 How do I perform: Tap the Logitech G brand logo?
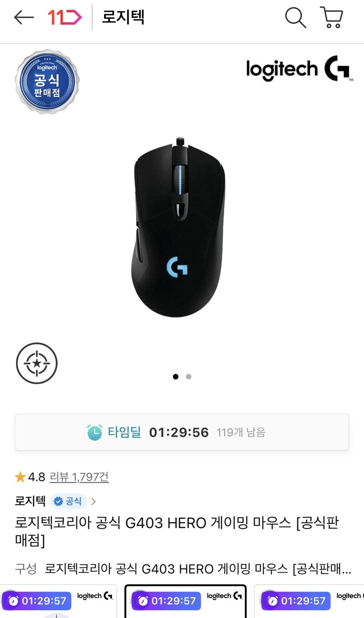(x=299, y=70)
